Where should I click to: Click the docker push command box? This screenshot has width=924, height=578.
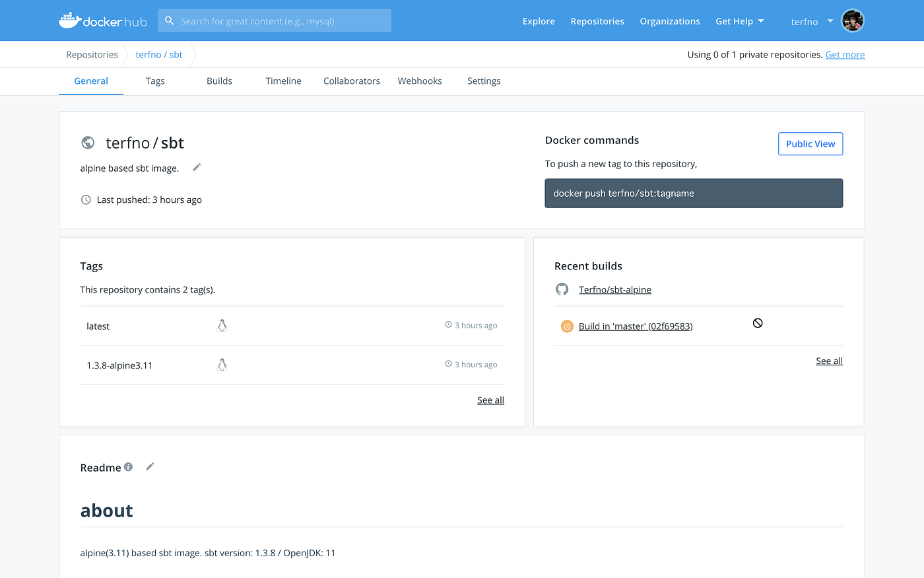[694, 194]
